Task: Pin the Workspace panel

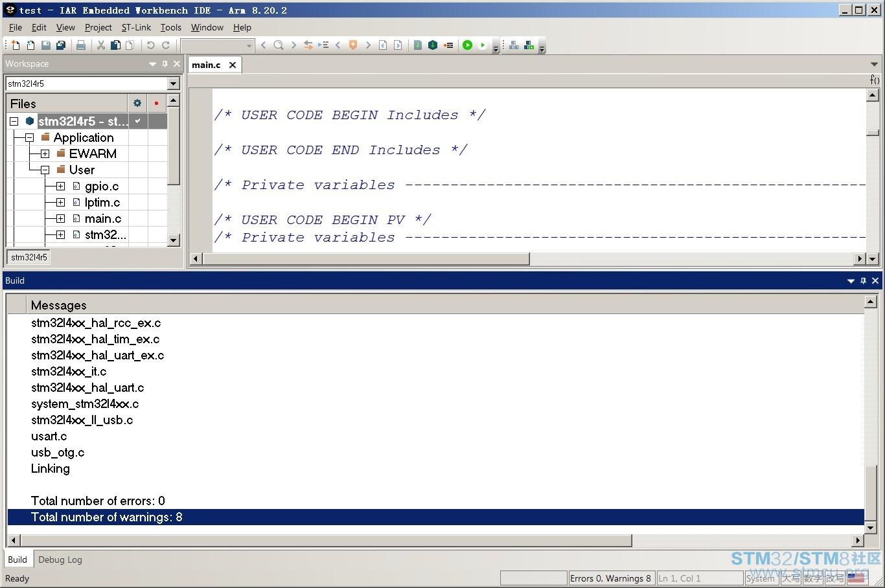Action: (165, 63)
